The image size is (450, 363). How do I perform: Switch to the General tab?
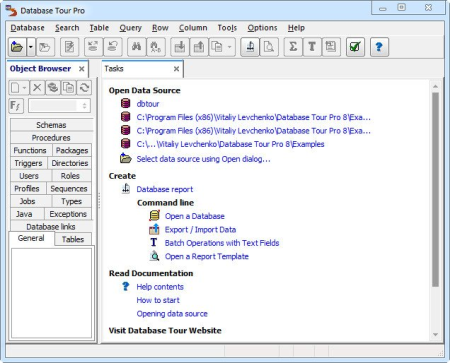(x=31, y=238)
